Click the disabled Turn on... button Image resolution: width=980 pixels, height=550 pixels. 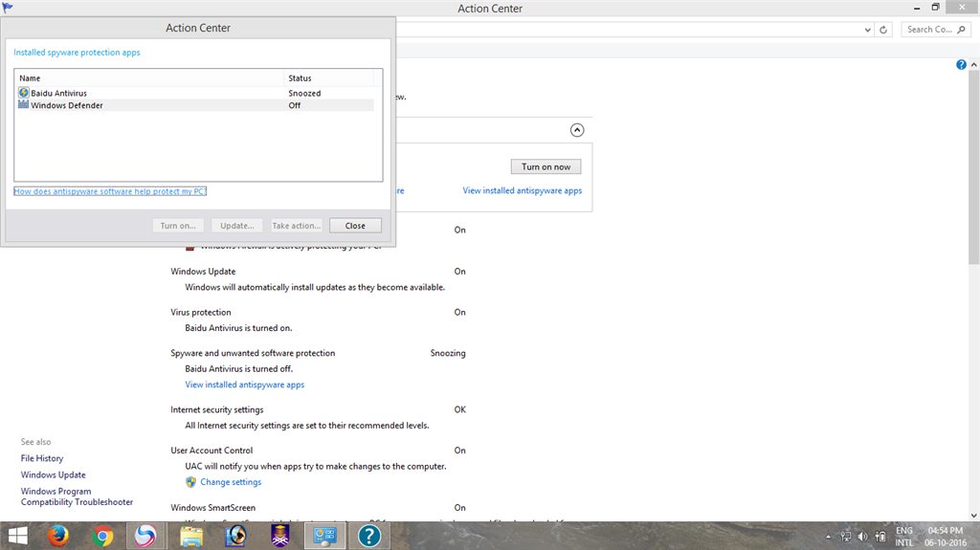tap(178, 226)
